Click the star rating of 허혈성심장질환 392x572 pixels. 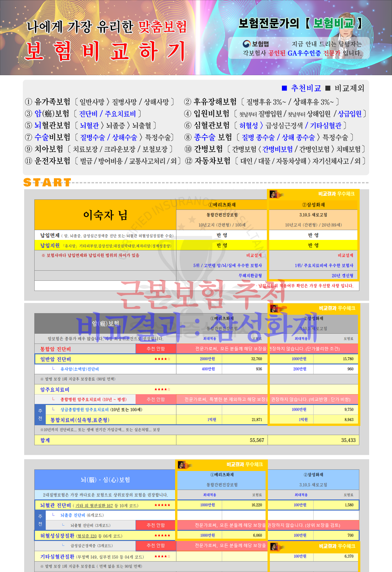tap(162, 536)
